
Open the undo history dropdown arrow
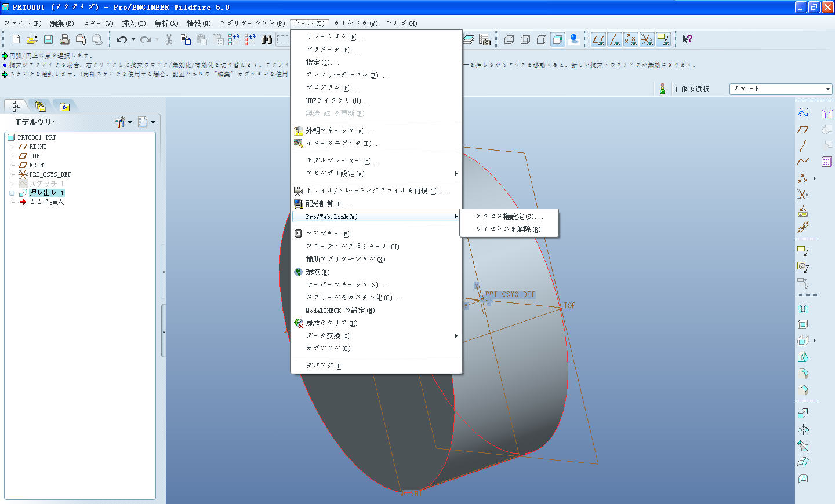133,39
